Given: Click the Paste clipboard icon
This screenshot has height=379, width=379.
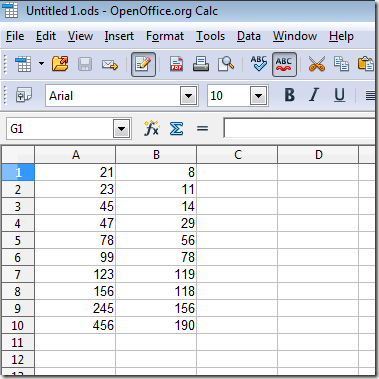Looking at the screenshot, I should tap(366, 64).
